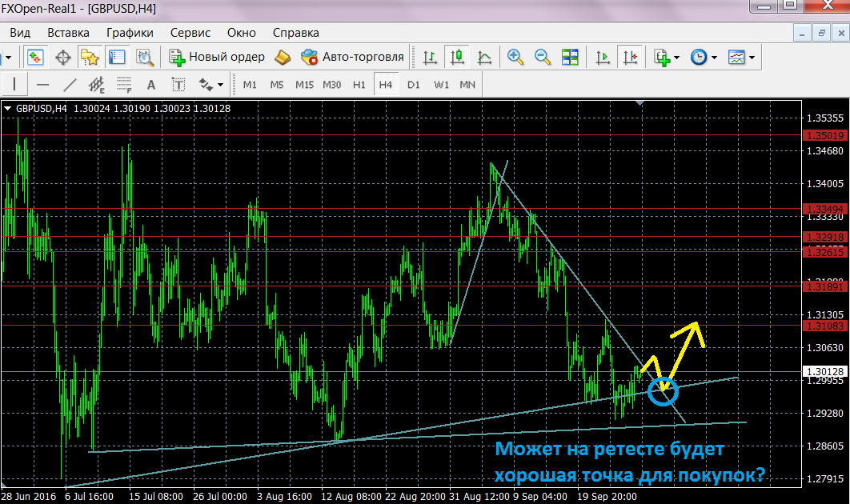
Task: Switch chart to candlesticks type
Action: tap(457, 57)
